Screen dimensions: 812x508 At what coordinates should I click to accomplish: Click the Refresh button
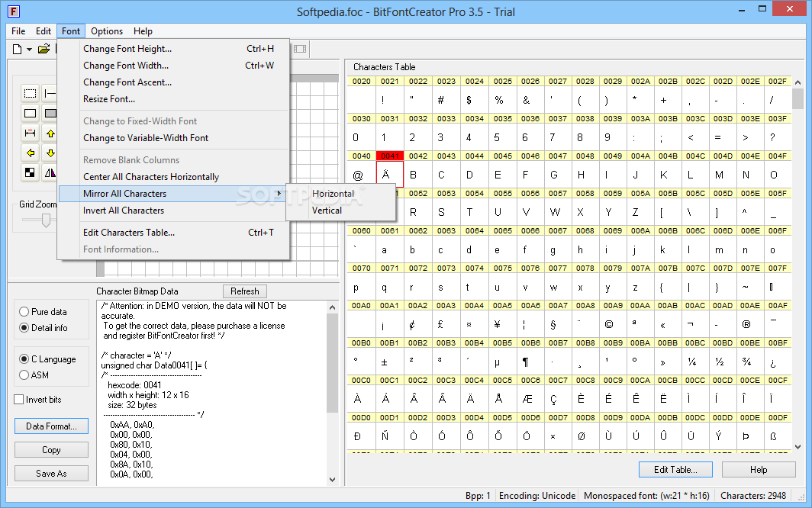(245, 291)
